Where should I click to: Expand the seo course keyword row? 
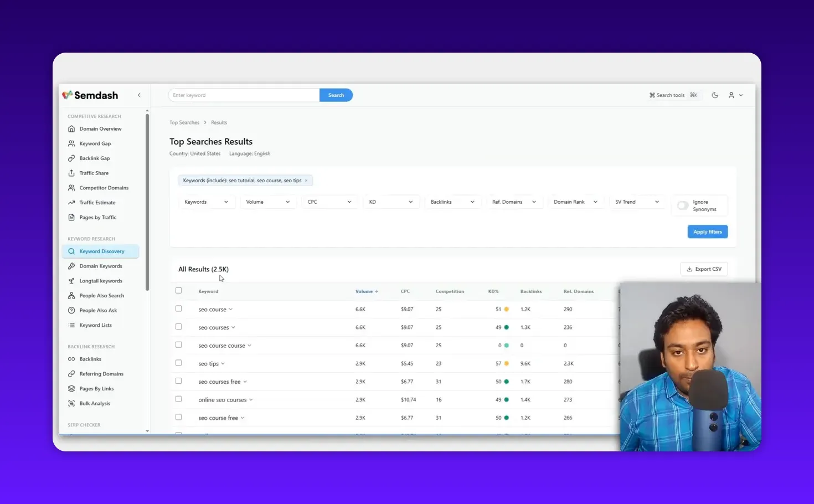pyautogui.click(x=231, y=309)
